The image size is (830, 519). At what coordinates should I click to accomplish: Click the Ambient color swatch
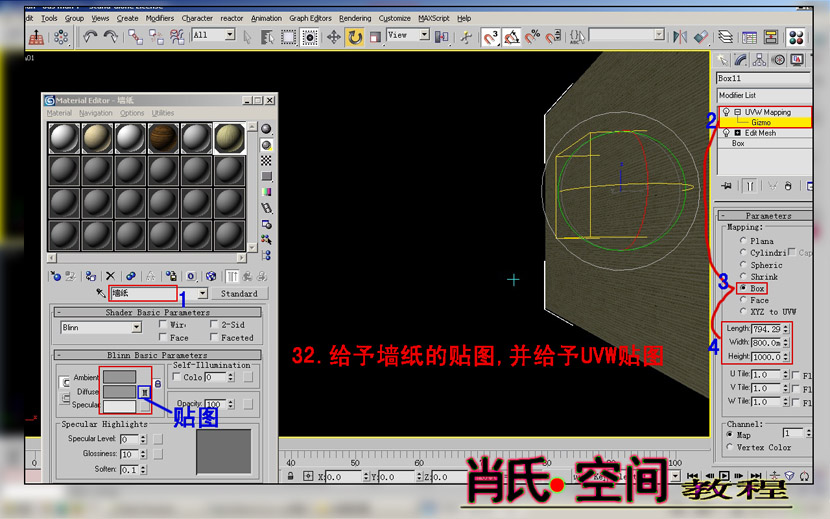(119, 377)
